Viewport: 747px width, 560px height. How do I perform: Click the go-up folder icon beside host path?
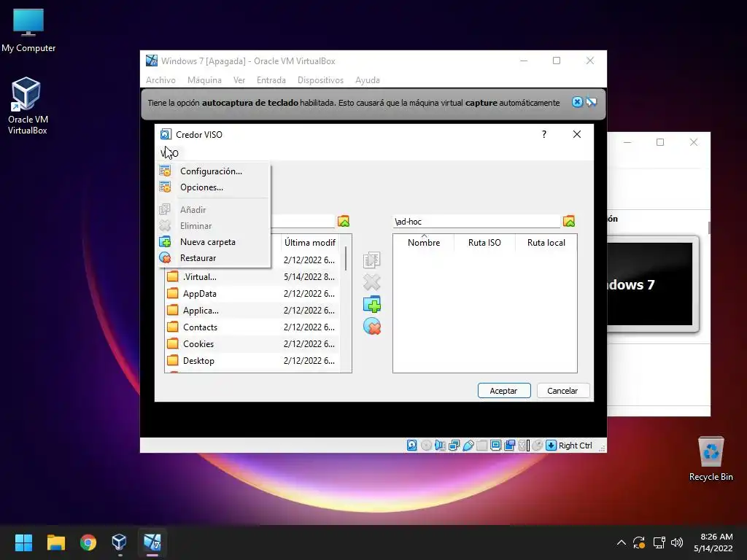pos(344,221)
